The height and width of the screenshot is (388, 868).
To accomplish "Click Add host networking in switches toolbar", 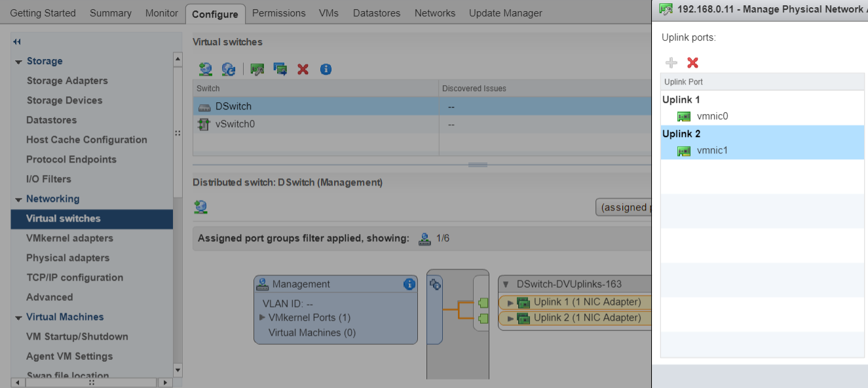I will 206,69.
